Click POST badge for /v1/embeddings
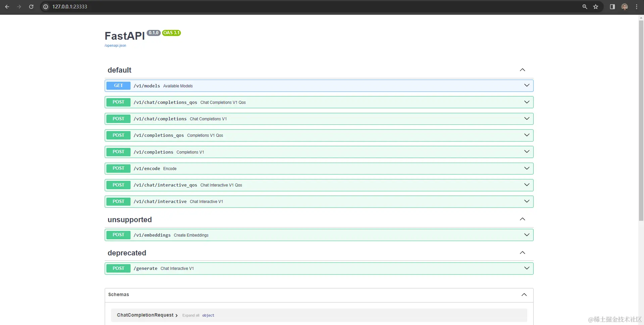This screenshot has height=325, width=644. pyautogui.click(x=118, y=235)
